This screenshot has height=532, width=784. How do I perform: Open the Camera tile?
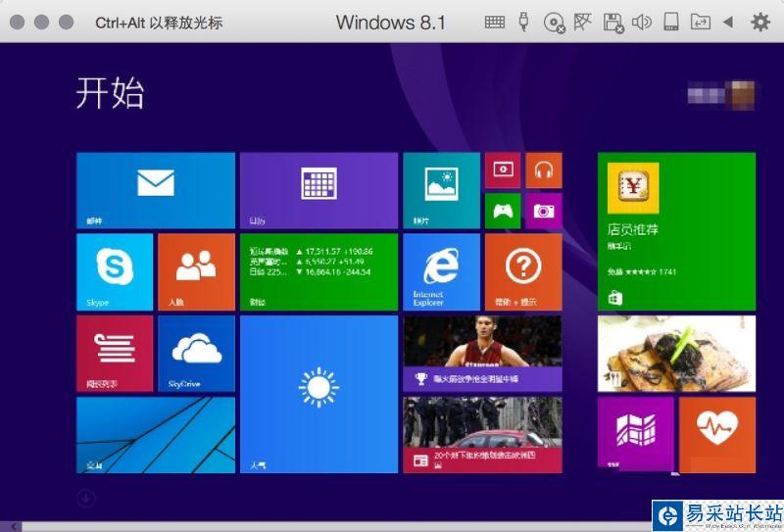544,211
